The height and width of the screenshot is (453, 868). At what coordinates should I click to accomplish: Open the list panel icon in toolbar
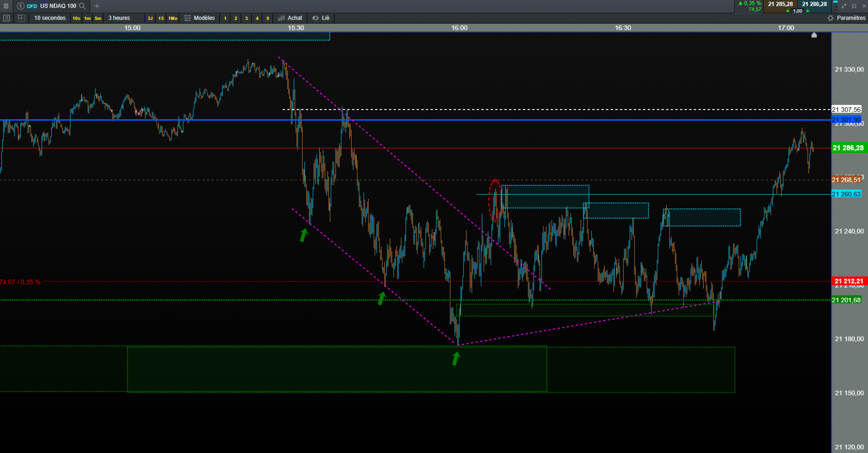click(x=6, y=18)
